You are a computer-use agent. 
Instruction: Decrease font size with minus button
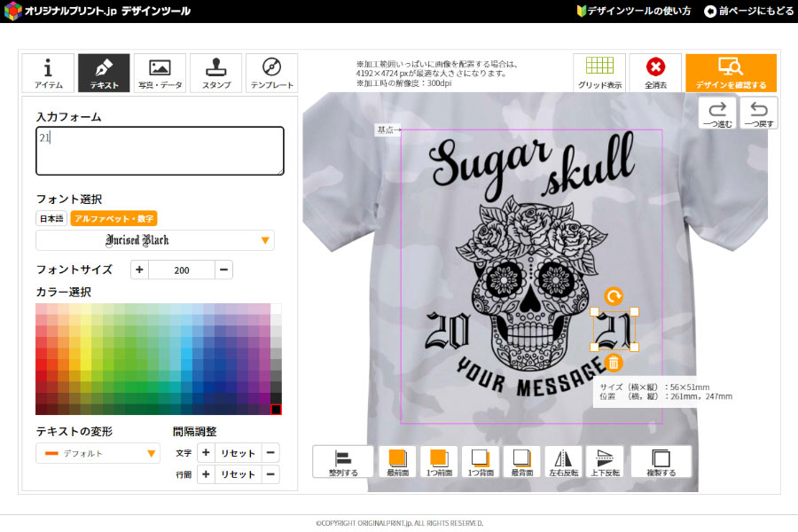[x=223, y=270]
